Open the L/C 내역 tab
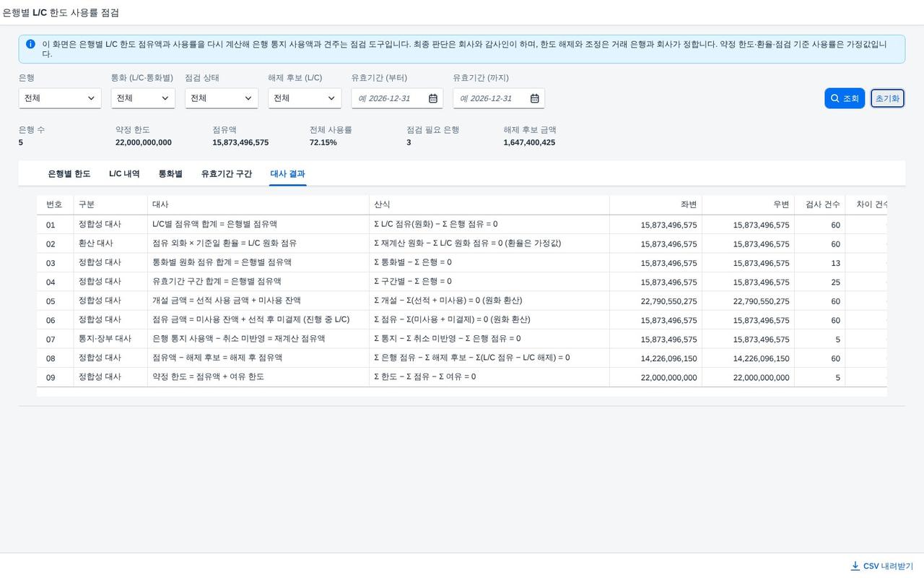924x578 pixels. tap(124, 174)
